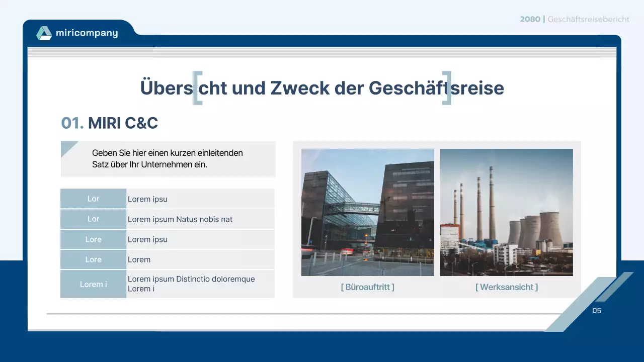Click the first 'Lor' table row header
Screen dimensions: 644x362
tap(93, 199)
